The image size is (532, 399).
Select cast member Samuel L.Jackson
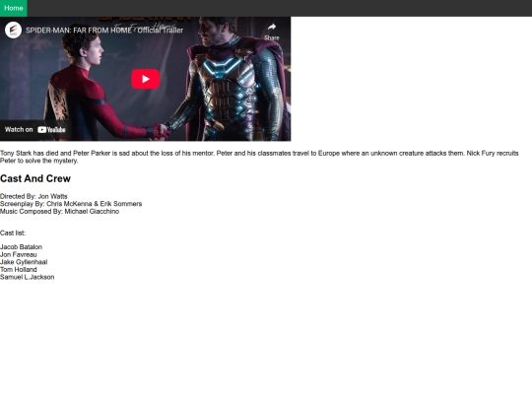point(28,277)
